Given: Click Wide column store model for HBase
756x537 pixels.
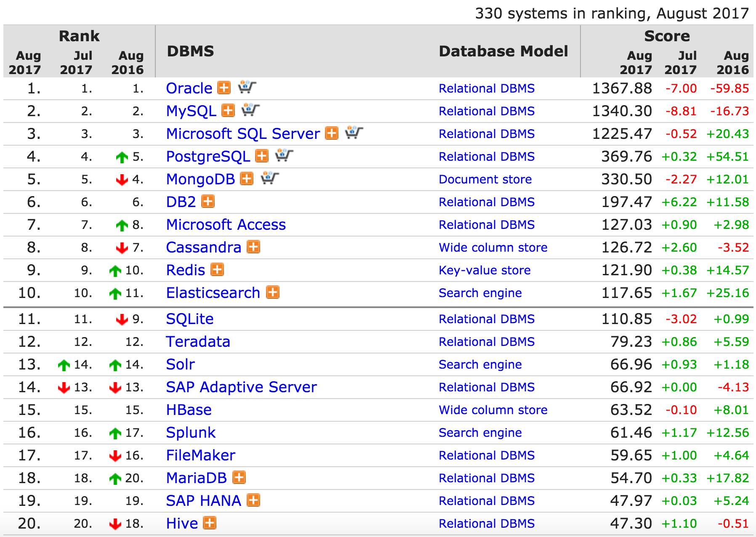Looking at the screenshot, I should (x=493, y=410).
